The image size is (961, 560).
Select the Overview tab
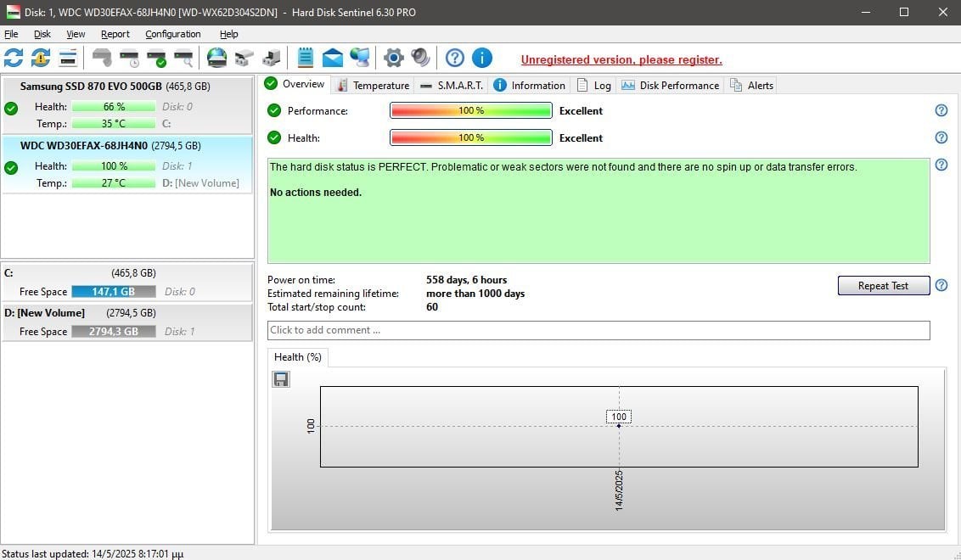[x=295, y=84]
